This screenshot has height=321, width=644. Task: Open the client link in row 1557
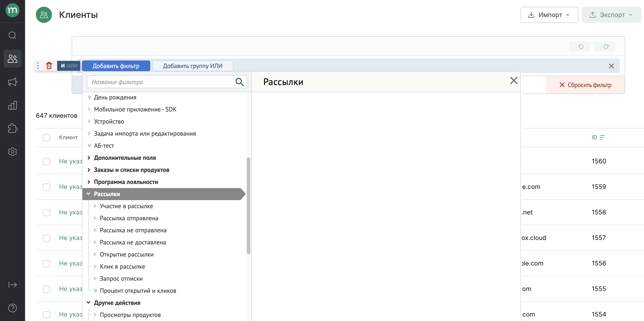(x=71, y=238)
